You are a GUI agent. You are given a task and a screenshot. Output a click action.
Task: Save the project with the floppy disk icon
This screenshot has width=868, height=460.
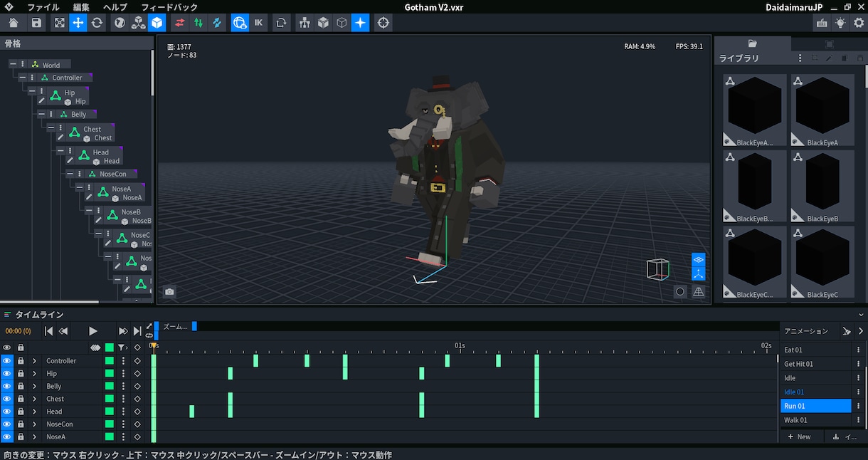[36, 23]
